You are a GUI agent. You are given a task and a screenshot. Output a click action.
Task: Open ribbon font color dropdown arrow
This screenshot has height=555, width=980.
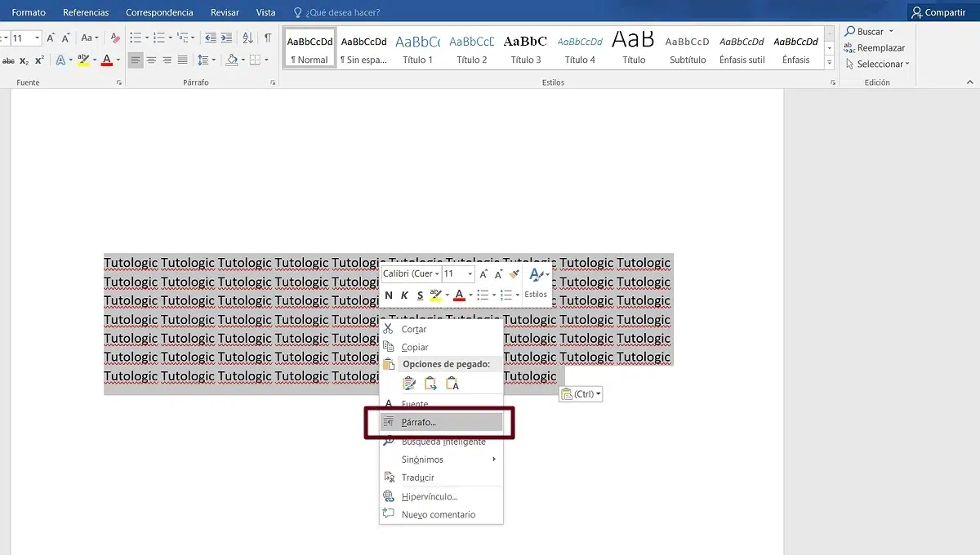[x=118, y=60]
